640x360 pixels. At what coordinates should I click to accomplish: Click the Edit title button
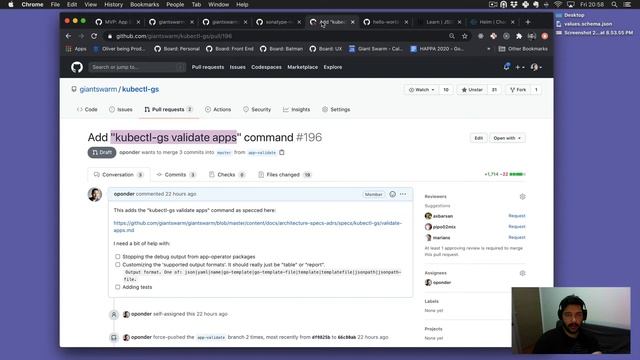(478, 138)
